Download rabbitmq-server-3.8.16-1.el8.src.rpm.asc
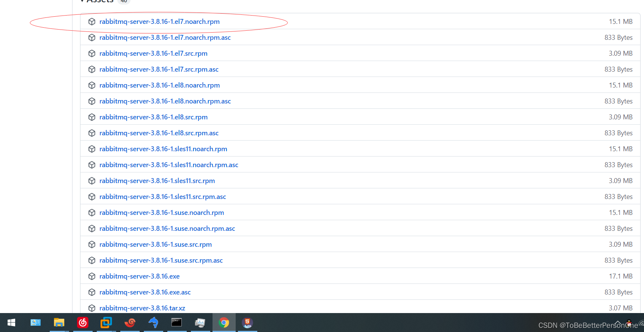 click(x=159, y=133)
